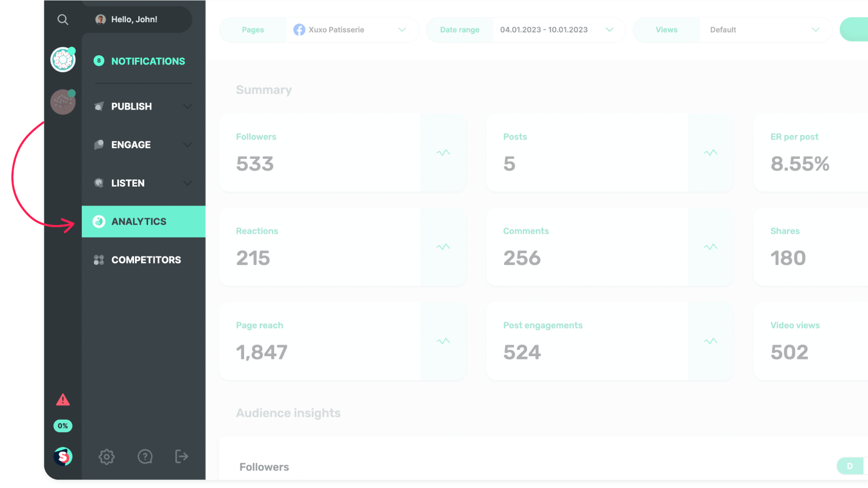
Task: Expand the Listen chevron
Action: [x=188, y=183]
